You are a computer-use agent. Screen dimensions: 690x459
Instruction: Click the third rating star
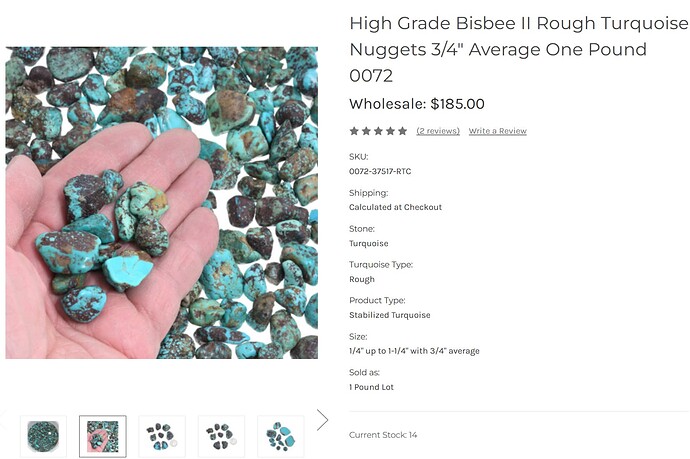pos(378,131)
